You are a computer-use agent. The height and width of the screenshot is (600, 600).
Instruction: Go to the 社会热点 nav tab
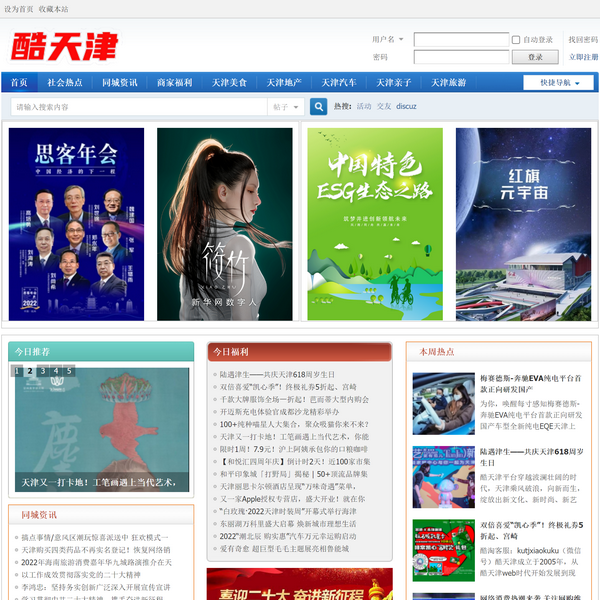pos(65,82)
